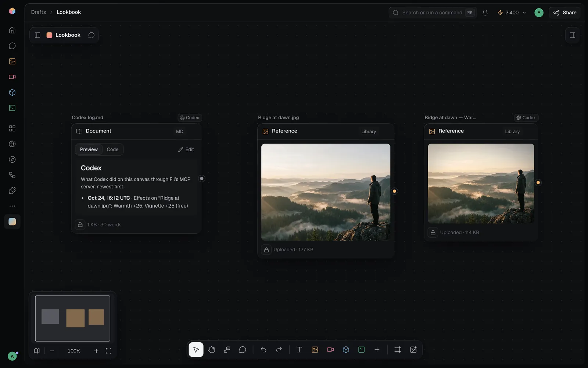This screenshot has width=588, height=368.
Task: Toggle the minimap icon
Action: coord(37,351)
